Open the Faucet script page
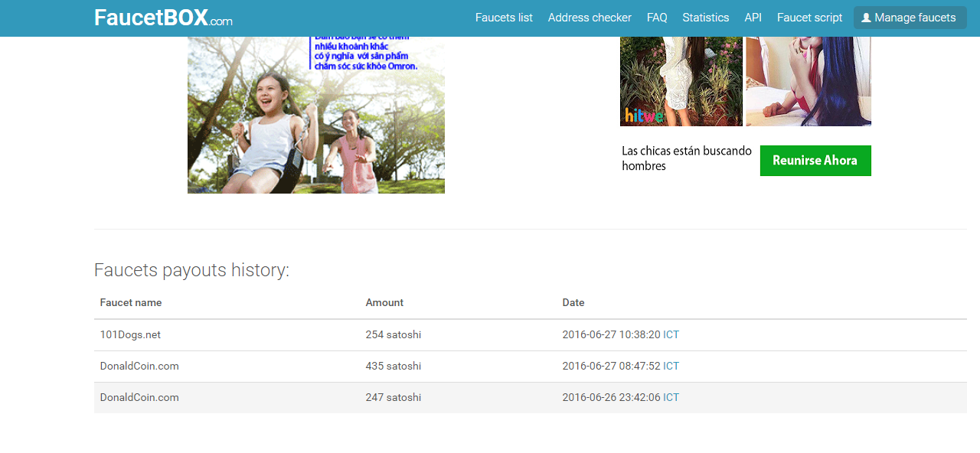The image size is (980, 453). (x=809, y=18)
